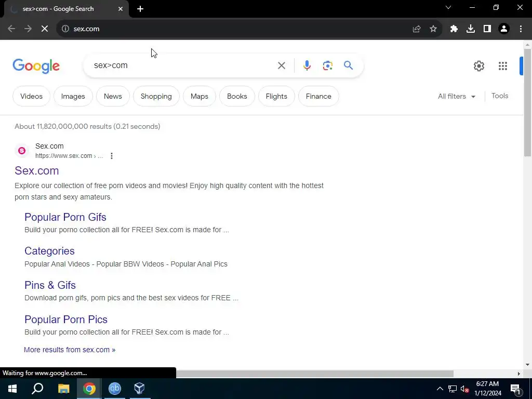Viewport: 532px width, 399px height.
Task: Open Windows taskbar search
Action: [x=37, y=389]
